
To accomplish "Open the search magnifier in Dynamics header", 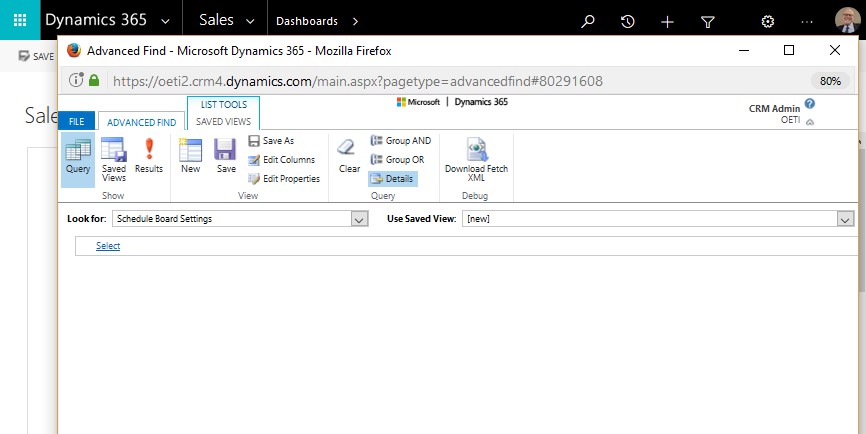I will click(x=588, y=21).
